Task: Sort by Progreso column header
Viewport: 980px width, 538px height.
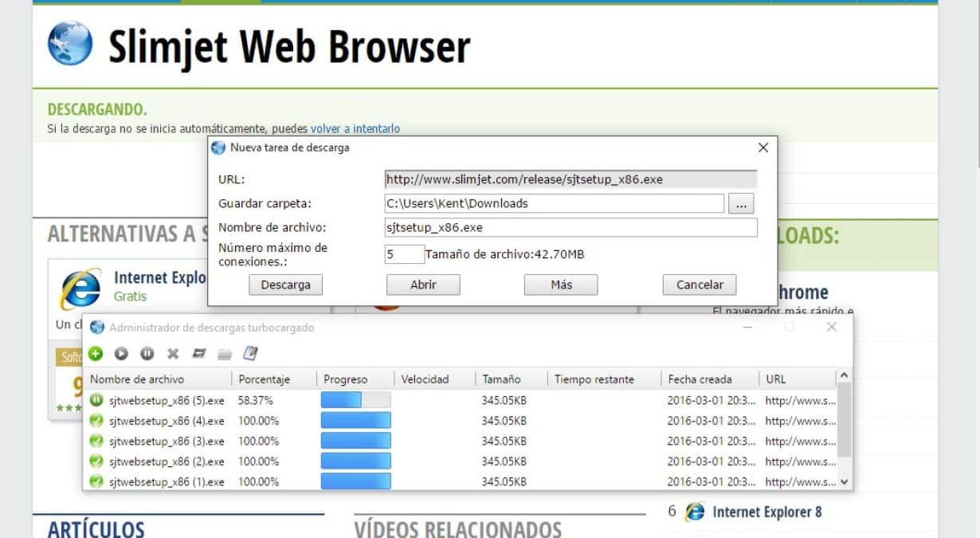Action: 355,379
